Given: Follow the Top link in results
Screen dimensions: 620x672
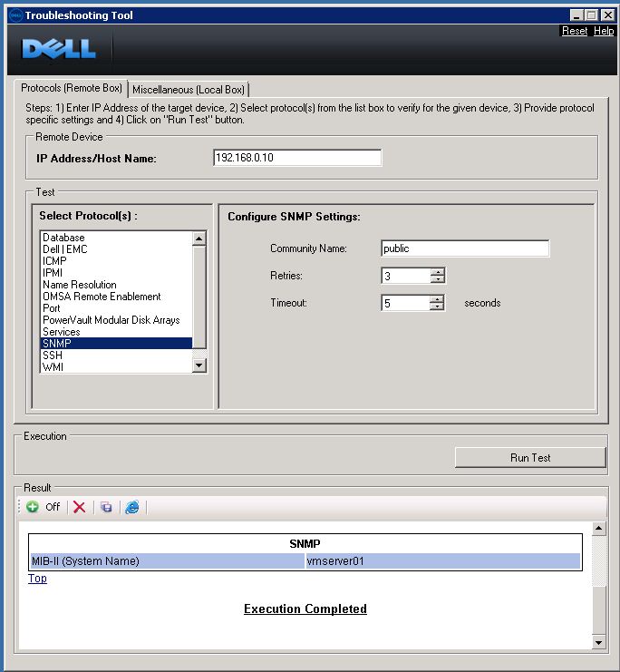Looking at the screenshot, I should click(37, 579).
